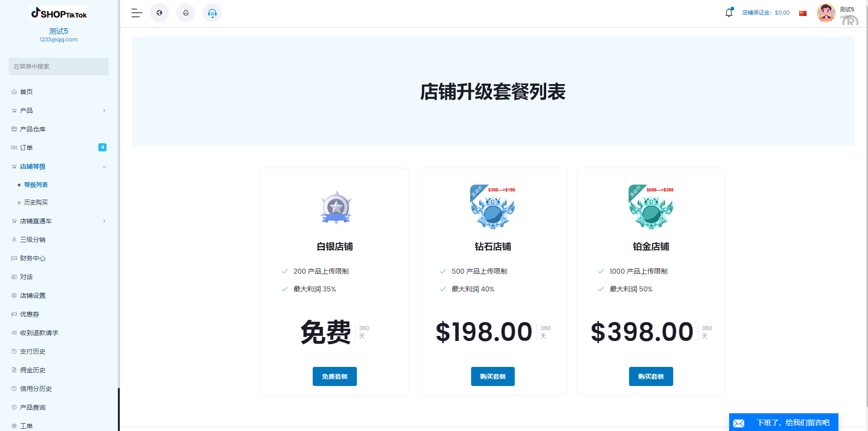Open the 优惠券 coupon sidebar icon
The image size is (868, 431).
[14, 314]
